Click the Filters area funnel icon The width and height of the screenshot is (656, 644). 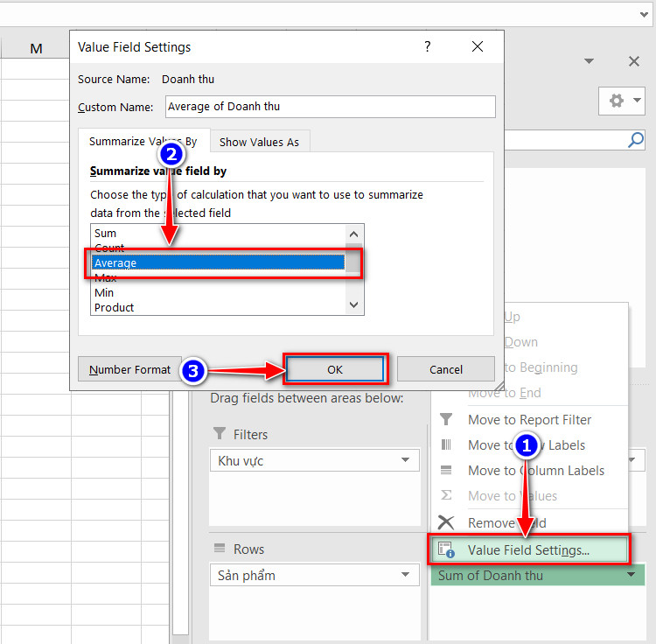[220, 433]
